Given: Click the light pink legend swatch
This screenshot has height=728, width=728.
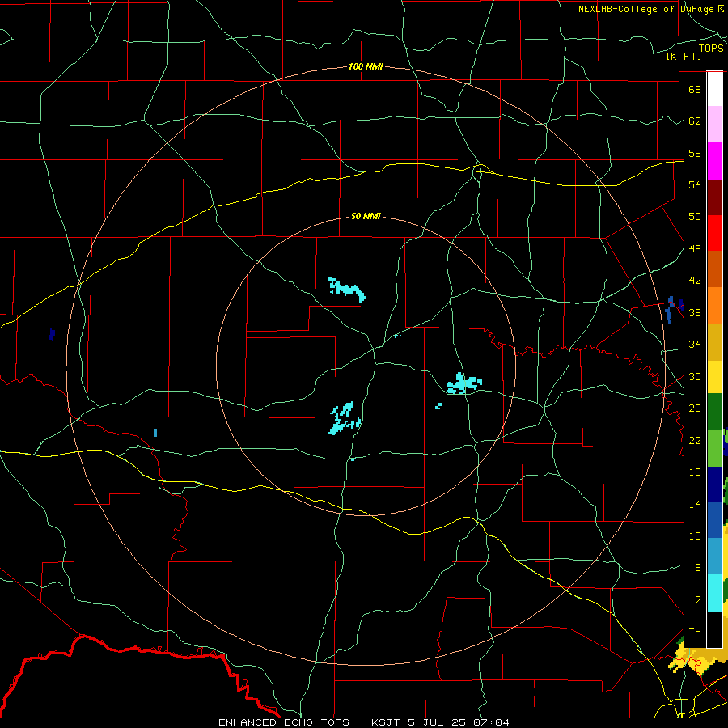Looking at the screenshot, I should click(x=714, y=125).
